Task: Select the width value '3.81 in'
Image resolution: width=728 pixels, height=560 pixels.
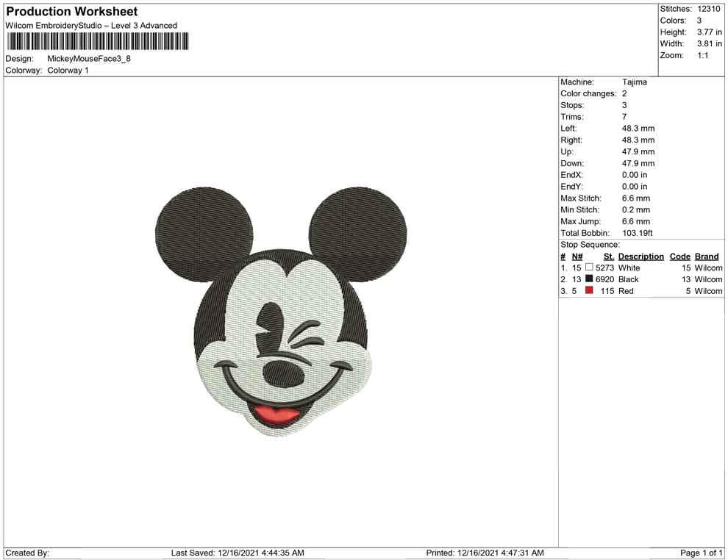Action: pyautogui.click(x=709, y=43)
